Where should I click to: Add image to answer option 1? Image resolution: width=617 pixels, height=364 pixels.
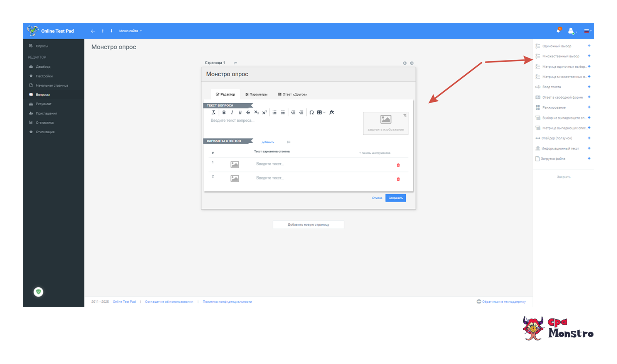tap(235, 164)
